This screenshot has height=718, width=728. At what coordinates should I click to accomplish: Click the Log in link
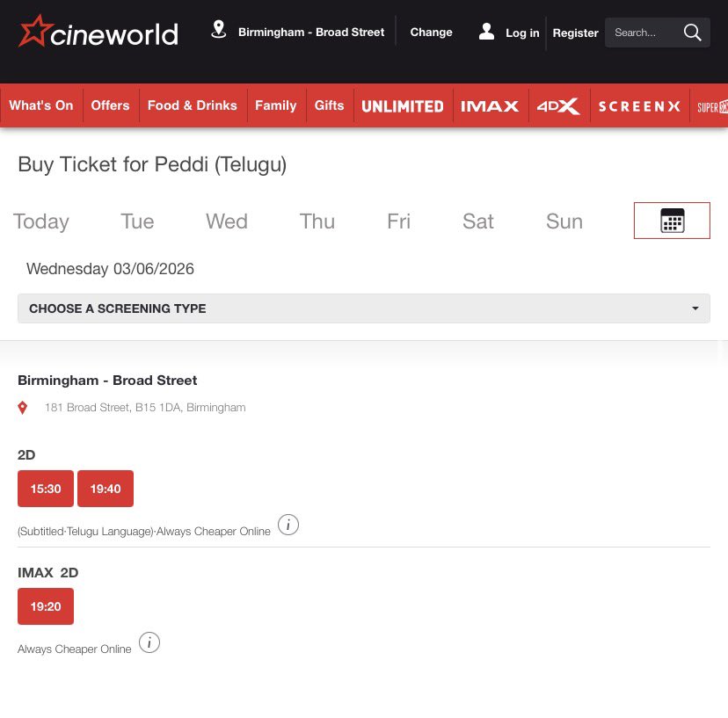tap(522, 33)
